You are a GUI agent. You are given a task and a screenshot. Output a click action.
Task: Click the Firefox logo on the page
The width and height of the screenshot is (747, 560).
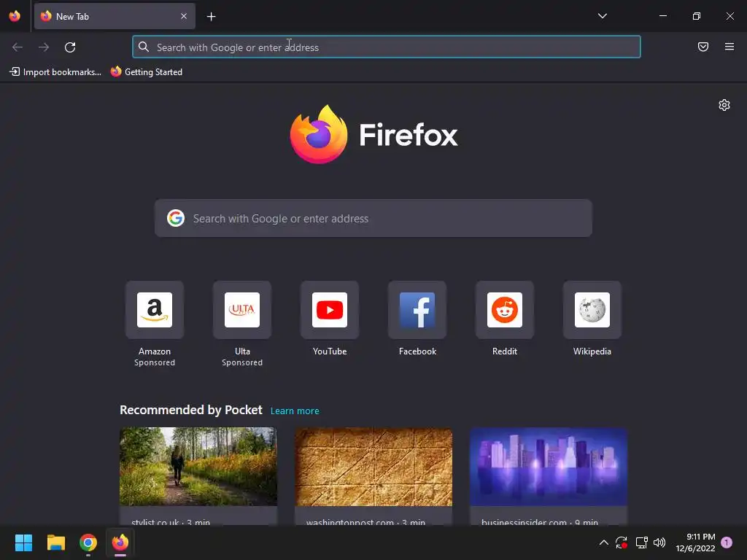point(374,134)
